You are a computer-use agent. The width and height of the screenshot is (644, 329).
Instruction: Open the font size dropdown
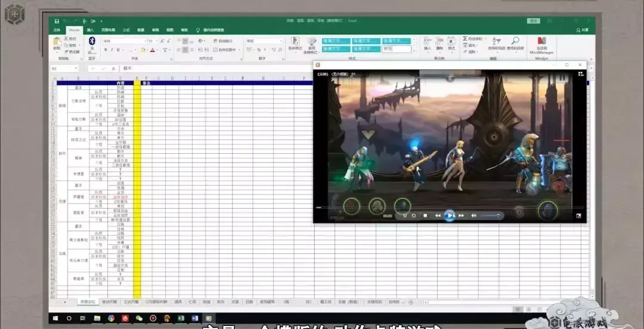tap(156, 41)
